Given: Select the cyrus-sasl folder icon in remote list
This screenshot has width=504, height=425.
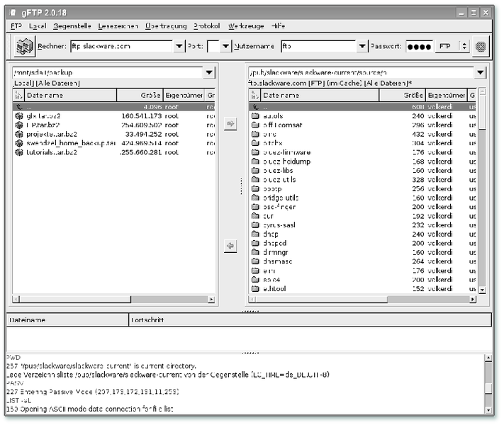Looking at the screenshot, I should (256, 225).
